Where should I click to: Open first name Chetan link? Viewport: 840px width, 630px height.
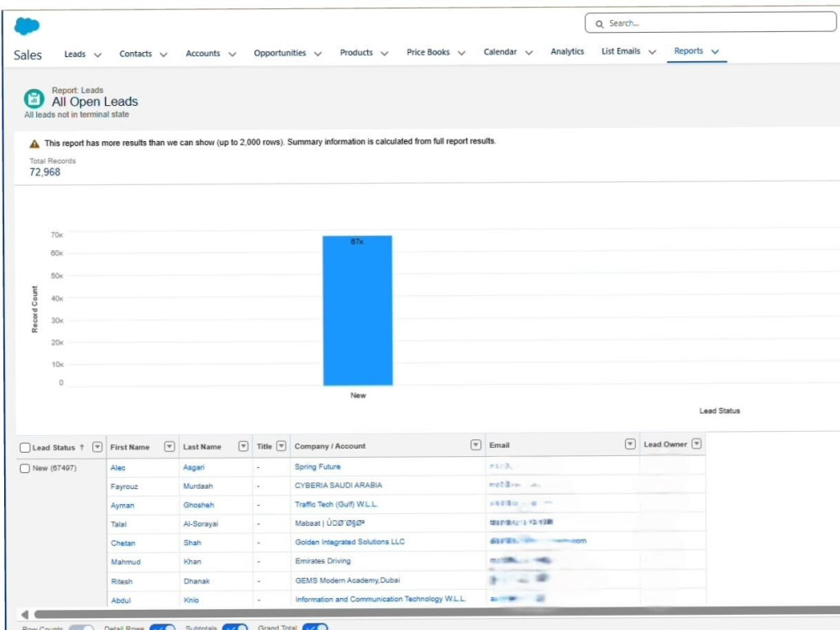click(x=123, y=543)
